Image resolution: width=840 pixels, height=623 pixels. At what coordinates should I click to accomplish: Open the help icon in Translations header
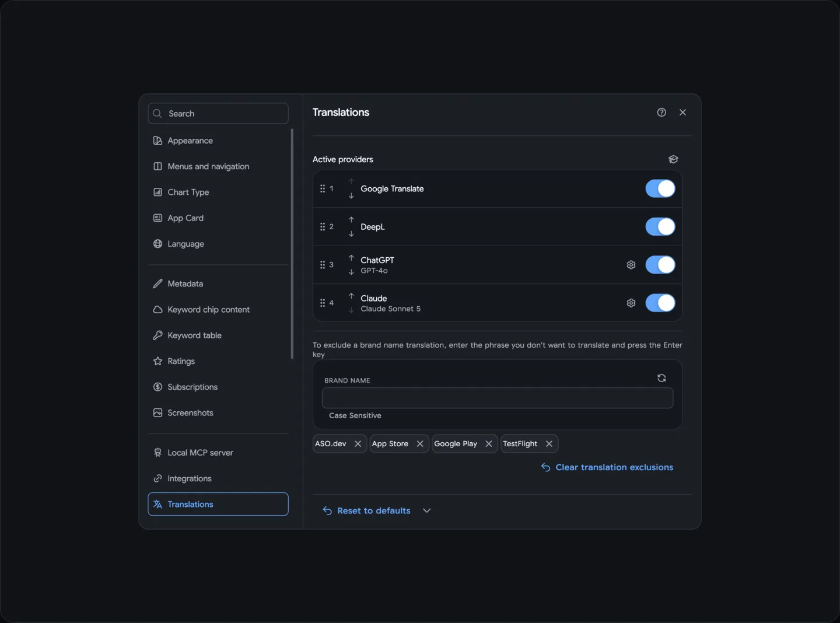[661, 113]
